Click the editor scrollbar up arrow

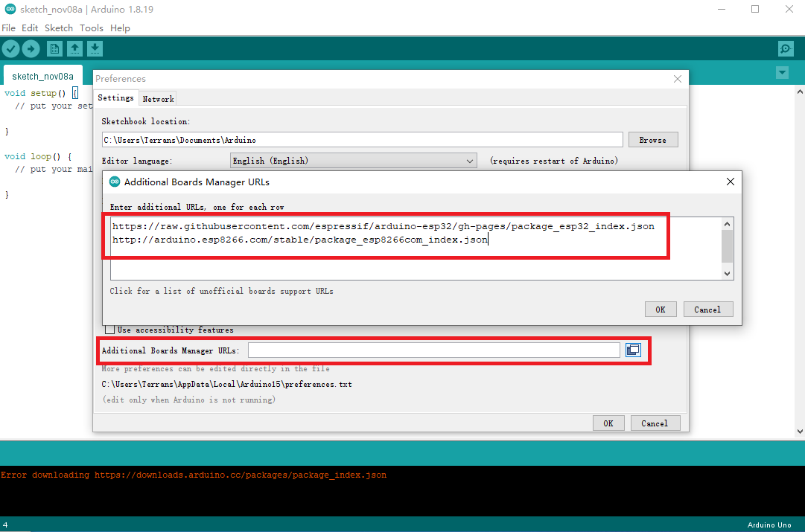799,92
